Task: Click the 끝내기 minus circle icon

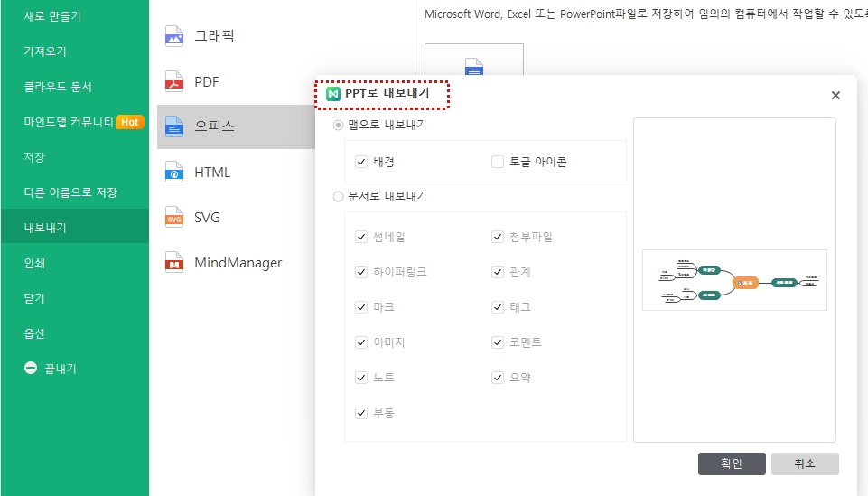Action: (31, 368)
